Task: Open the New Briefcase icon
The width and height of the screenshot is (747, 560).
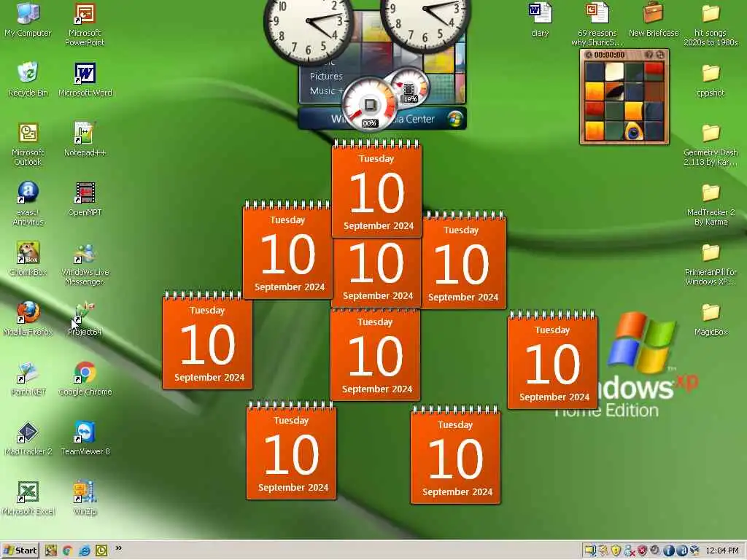Action: 654,19
